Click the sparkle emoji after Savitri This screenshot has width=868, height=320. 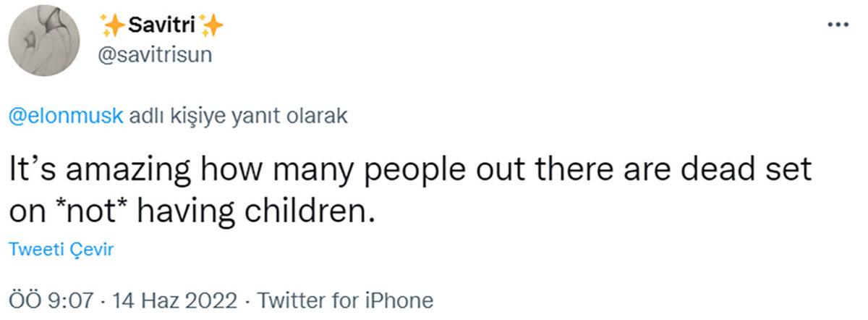212,25
